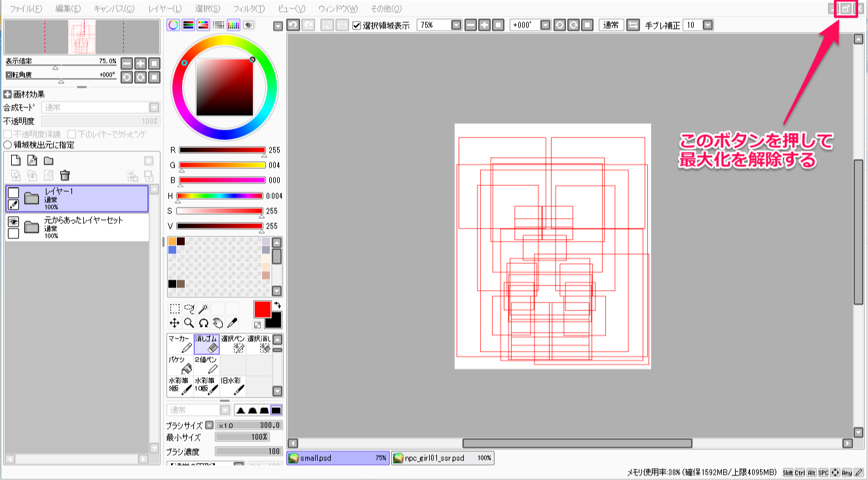The height and width of the screenshot is (480, 868).
Task: Select the lasso tool
Action: pyautogui.click(x=189, y=308)
